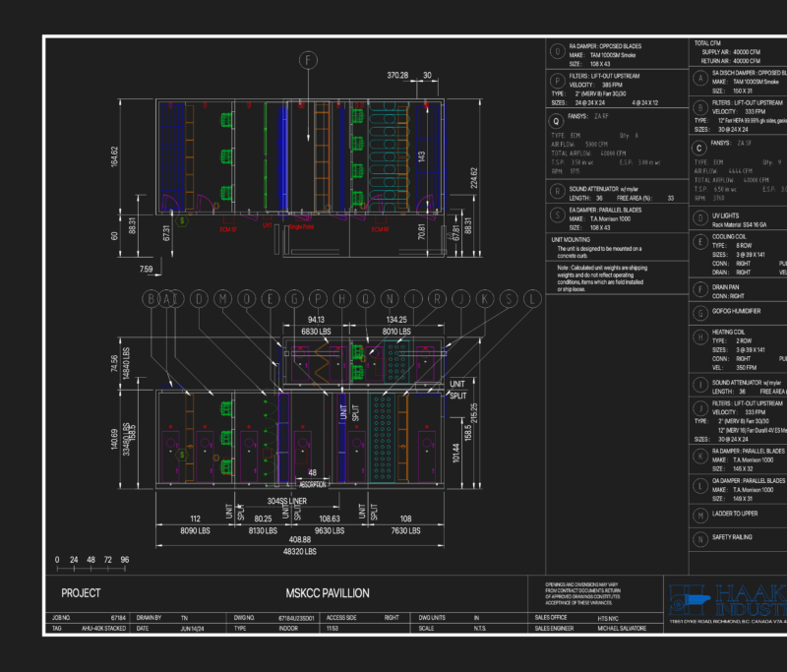
Task: Click the Haakon Industries logo
Action: 728,601
